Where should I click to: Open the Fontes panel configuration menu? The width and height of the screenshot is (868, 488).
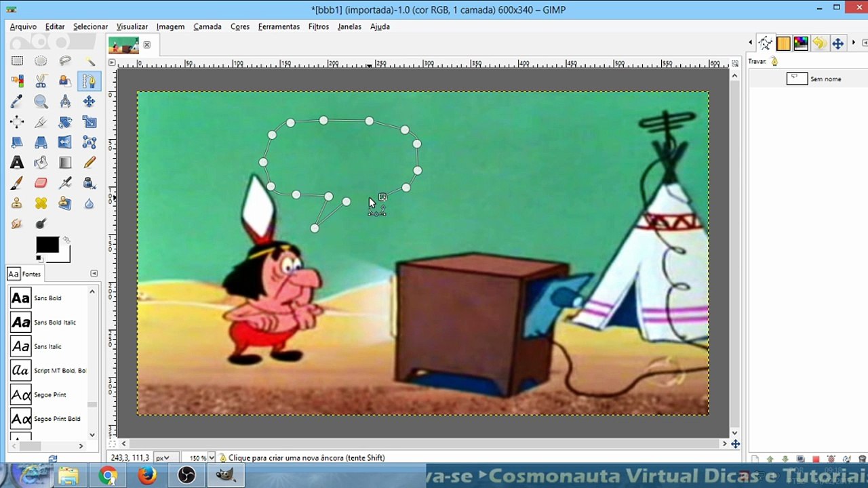tap(94, 274)
